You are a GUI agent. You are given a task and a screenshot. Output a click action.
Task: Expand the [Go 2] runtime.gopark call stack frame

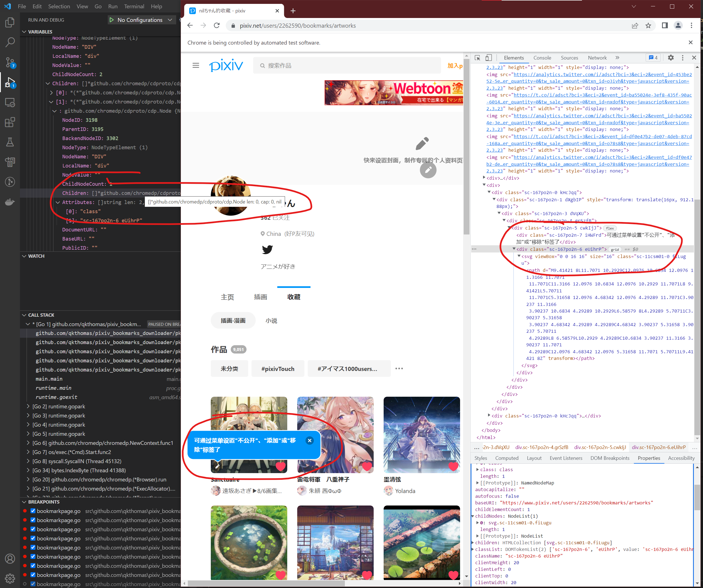(28, 406)
